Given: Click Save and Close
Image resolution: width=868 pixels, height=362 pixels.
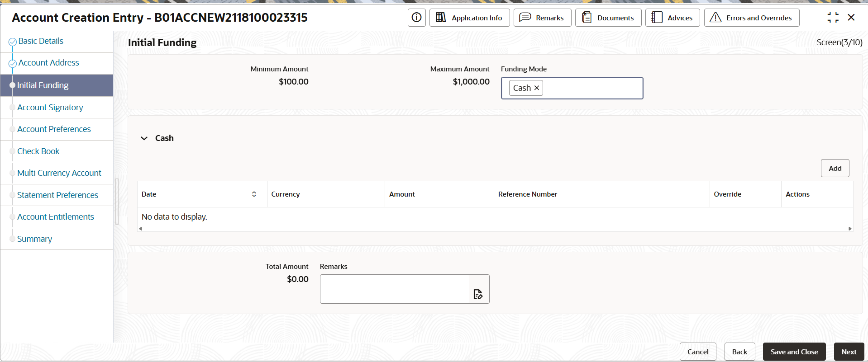Looking at the screenshot, I should pos(794,352).
